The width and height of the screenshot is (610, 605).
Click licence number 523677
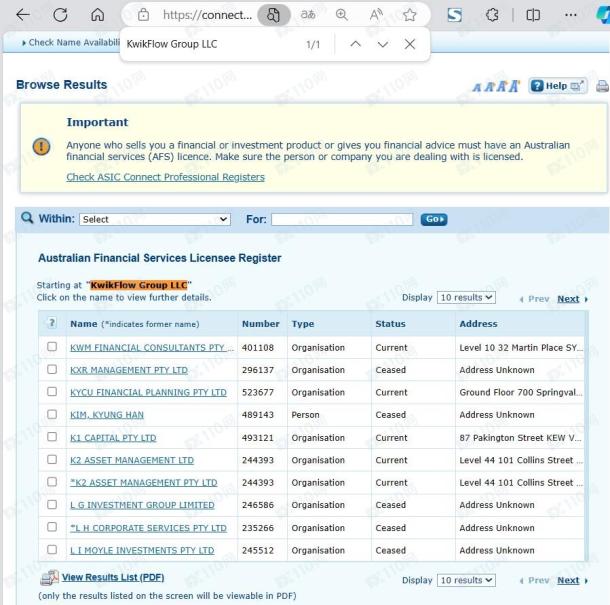coord(258,392)
